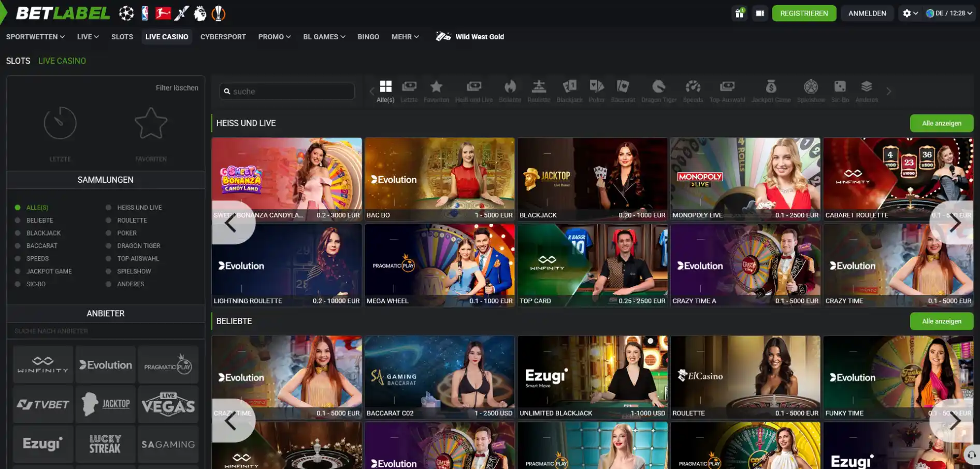Open the Bundesliga league icon
Image resolution: width=980 pixels, height=469 pixels.
[163, 13]
